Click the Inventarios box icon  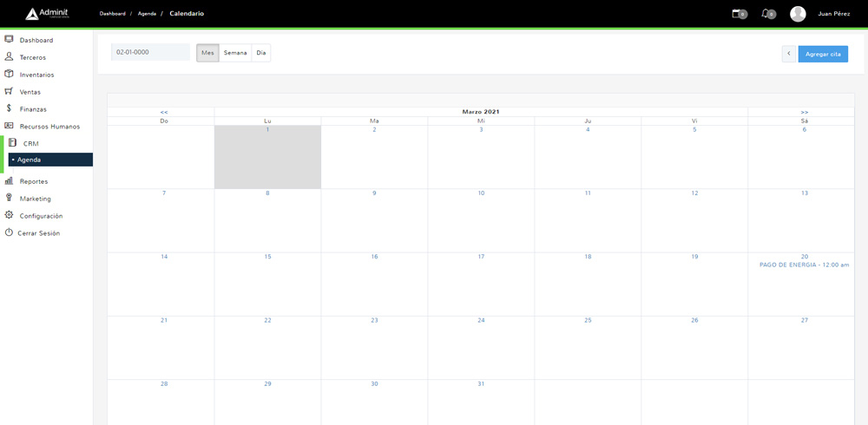click(9, 74)
